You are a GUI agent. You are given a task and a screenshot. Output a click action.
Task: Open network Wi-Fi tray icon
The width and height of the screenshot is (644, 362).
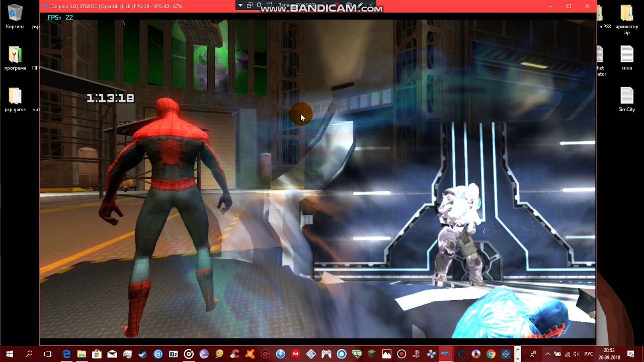coord(567,354)
